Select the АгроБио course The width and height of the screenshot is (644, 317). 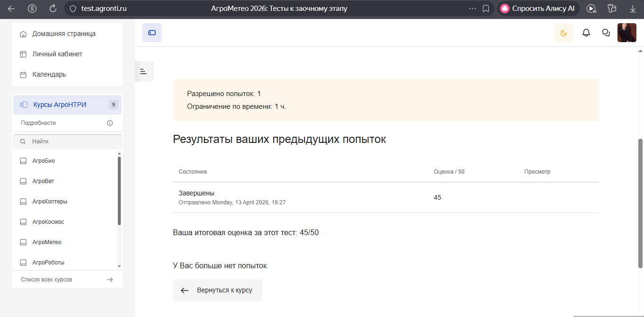coord(44,161)
